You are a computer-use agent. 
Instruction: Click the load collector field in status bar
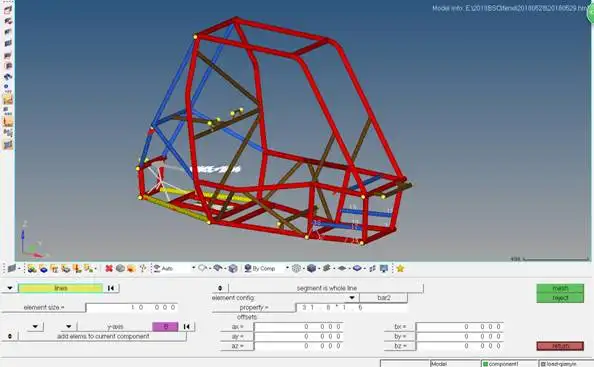pyautogui.click(x=566, y=364)
